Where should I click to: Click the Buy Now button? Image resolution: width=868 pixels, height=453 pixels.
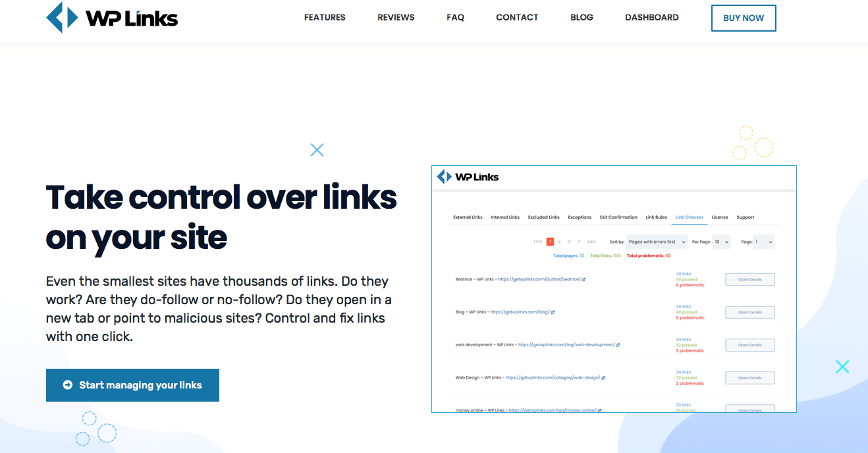pos(744,18)
